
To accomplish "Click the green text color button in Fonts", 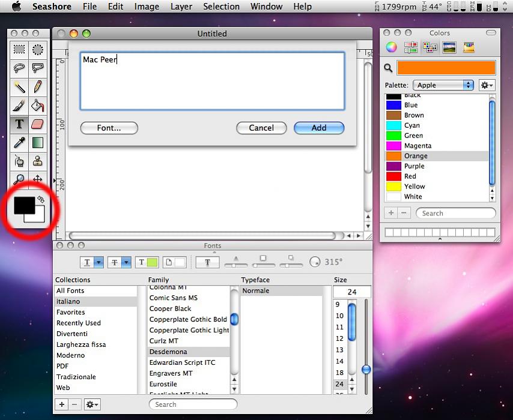I will (x=147, y=262).
